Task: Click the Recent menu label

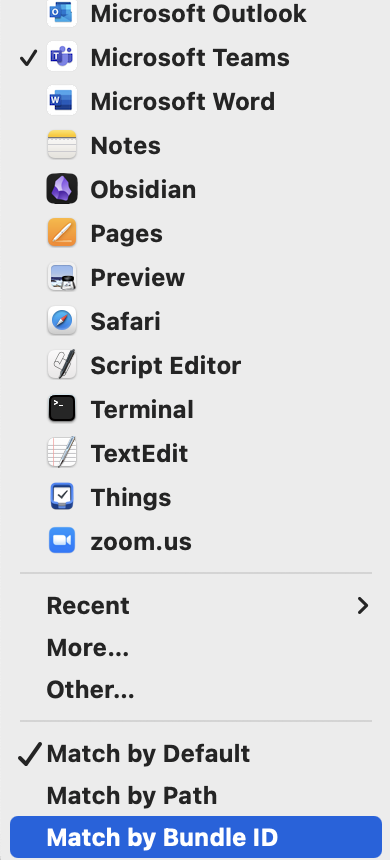Action: [x=88, y=606]
